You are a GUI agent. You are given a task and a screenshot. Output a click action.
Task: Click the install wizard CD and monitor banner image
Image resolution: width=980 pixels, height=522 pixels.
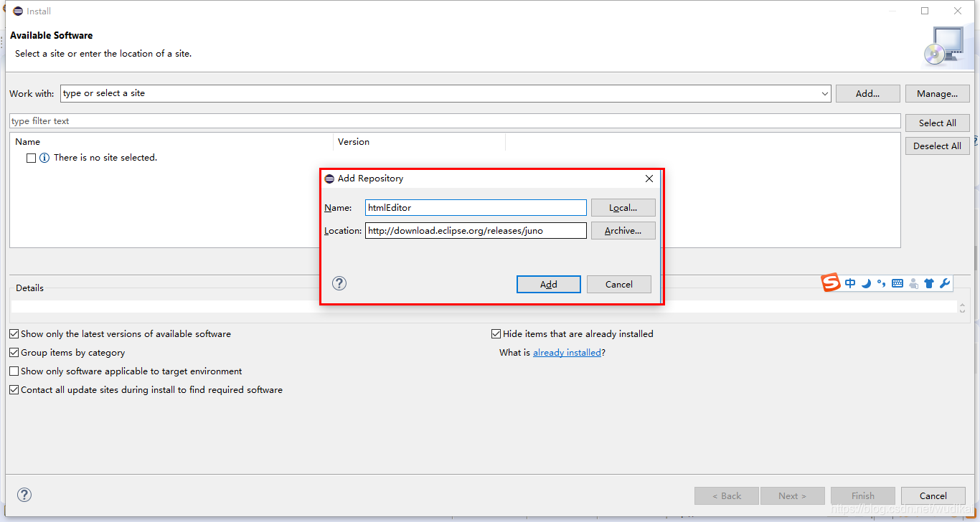click(x=943, y=46)
